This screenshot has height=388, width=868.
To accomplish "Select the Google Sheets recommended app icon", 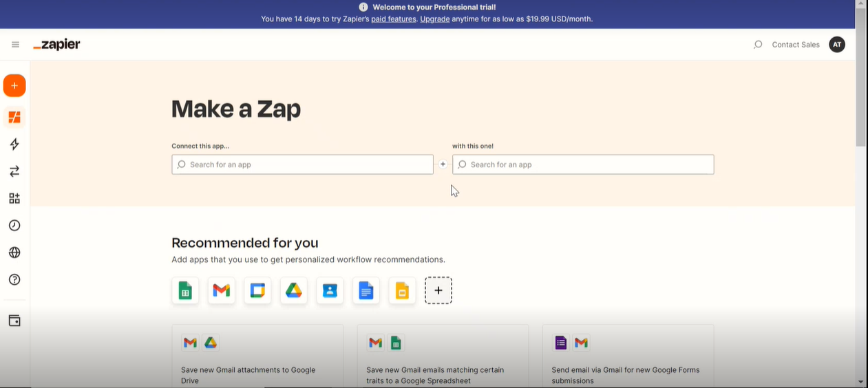I will [185, 291].
